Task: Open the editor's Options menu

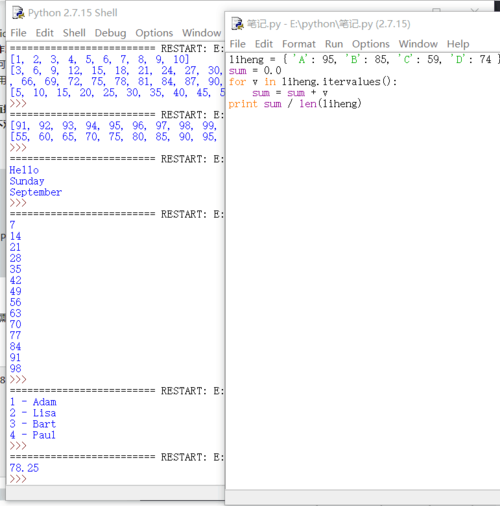Action: (x=371, y=44)
